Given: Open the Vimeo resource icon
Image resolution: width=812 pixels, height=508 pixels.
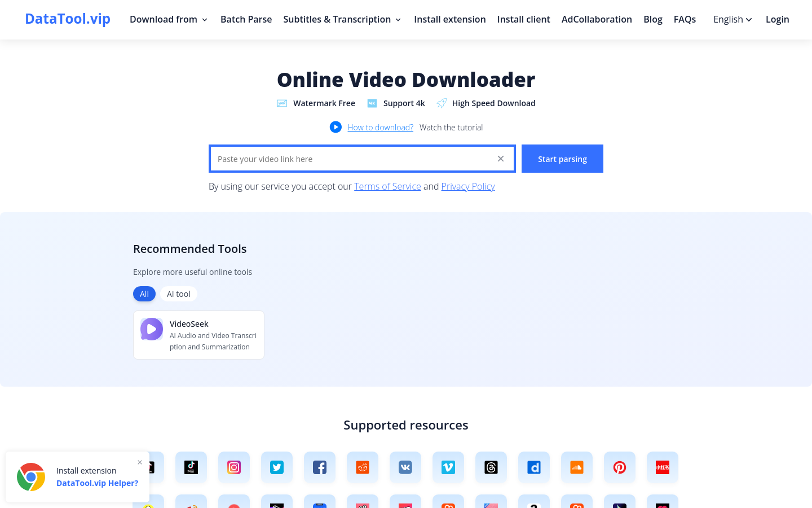Looking at the screenshot, I should click(448, 467).
